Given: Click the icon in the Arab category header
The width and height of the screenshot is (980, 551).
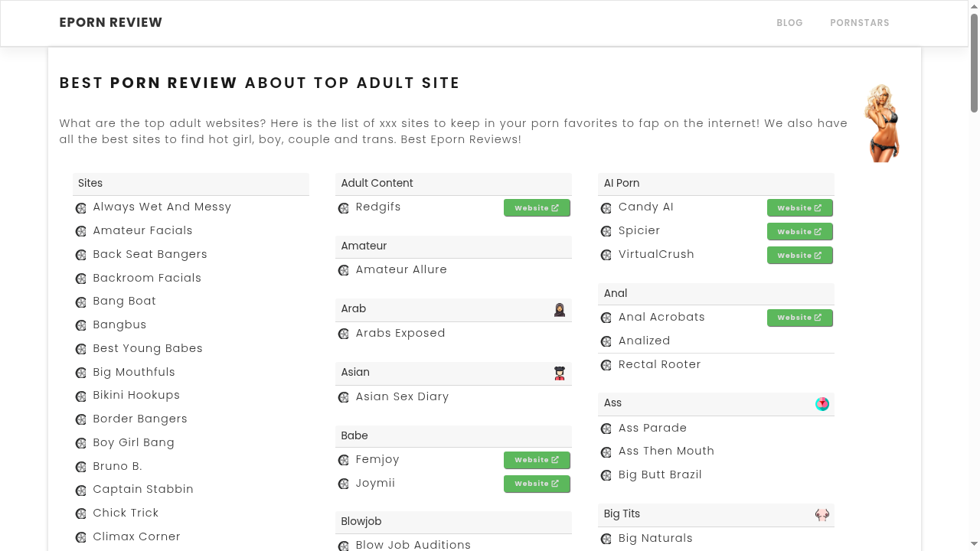Looking at the screenshot, I should click(x=560, y=310).
